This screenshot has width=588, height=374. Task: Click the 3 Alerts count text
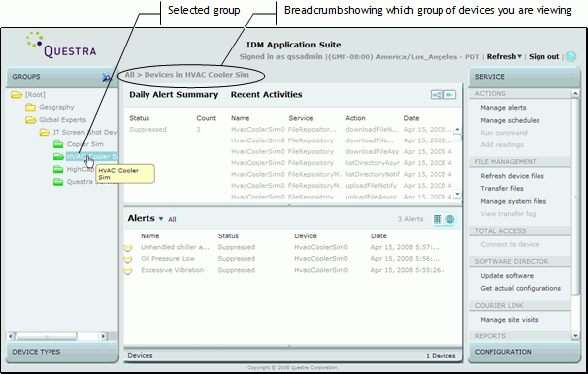click(410, 219)
